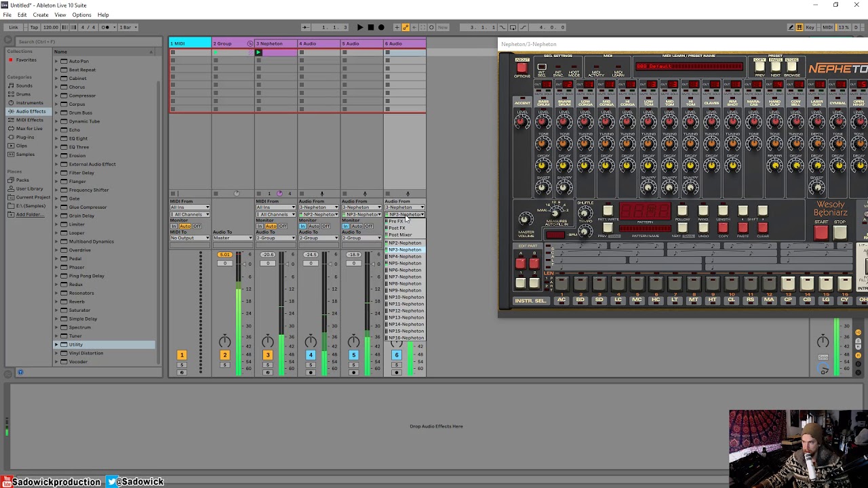
Task: Start playback with the transport Play button
Action: (x=360, y=27)
